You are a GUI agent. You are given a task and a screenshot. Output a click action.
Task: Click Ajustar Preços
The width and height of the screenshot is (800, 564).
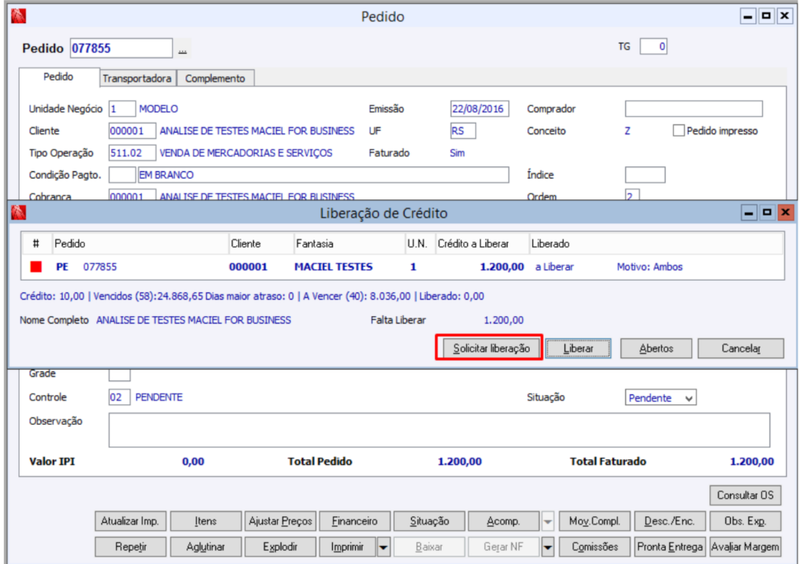pos(280,521)
